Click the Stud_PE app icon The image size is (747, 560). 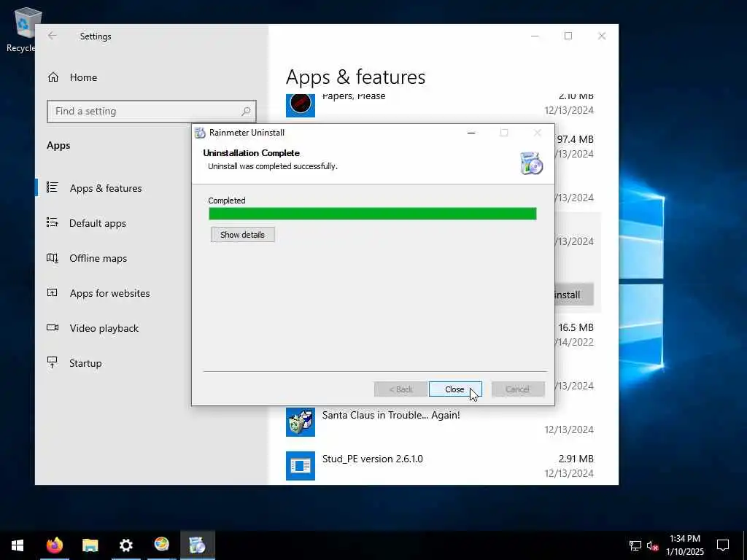(301, 466)
